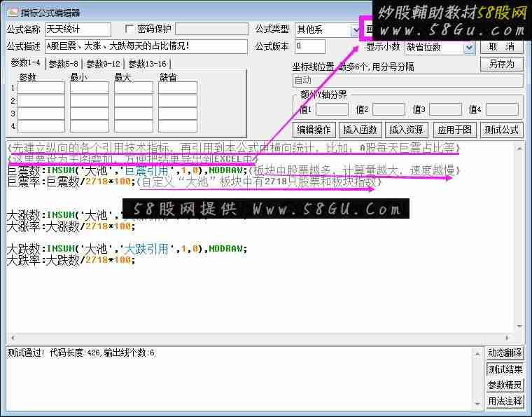Screen dimensions: 532x417
Task: Switch to the 参数1-4 tab
Action: [26, 63]
